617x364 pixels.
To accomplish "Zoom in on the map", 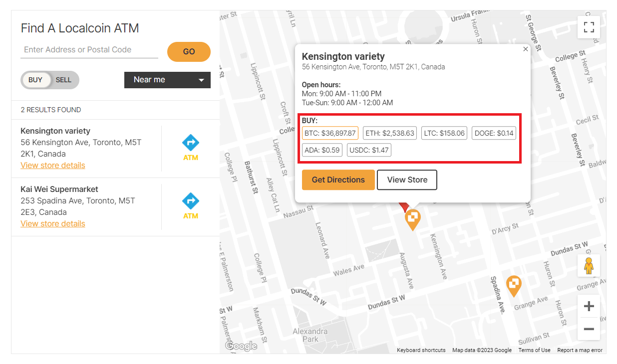I will click(x=589, y=306).
